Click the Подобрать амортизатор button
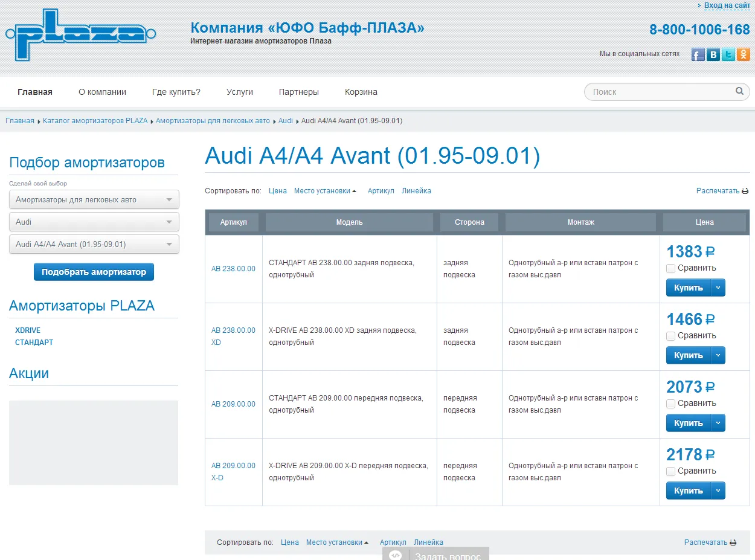755x560 pixels. pyautogui.click(x=94, y=272)
